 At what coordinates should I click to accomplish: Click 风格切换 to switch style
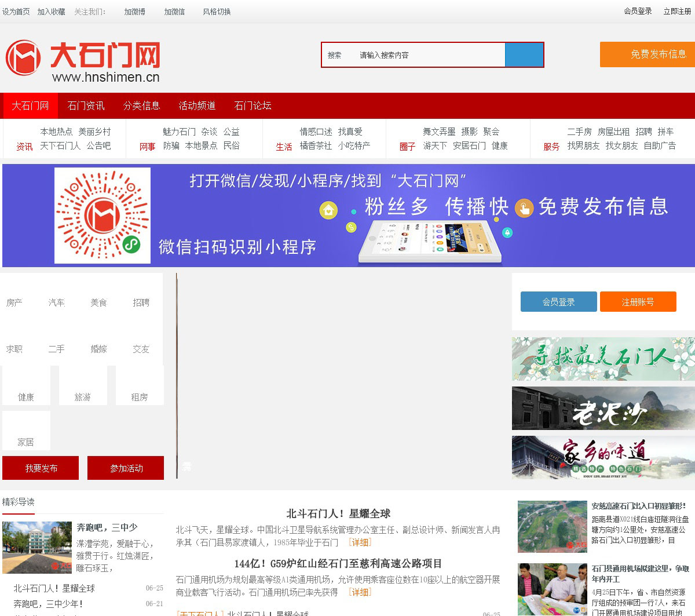pos(217,12)
